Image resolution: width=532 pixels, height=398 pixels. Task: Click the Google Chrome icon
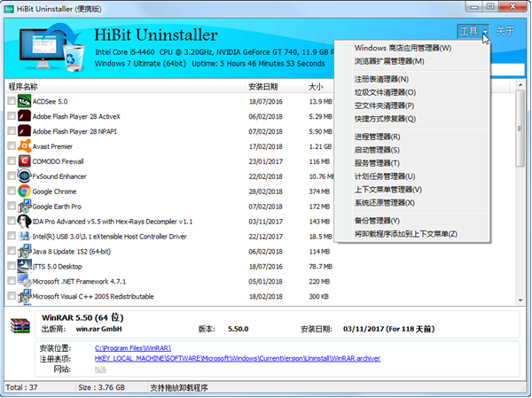pos(24,191)
